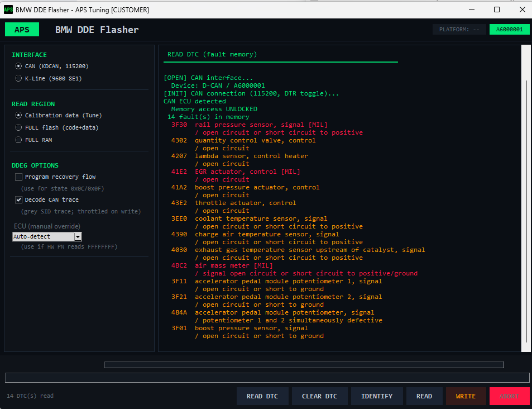Click 'use for state 0x0C/0x0F' hint
This screenshot has height=409, width=532.
coord(61,188)
